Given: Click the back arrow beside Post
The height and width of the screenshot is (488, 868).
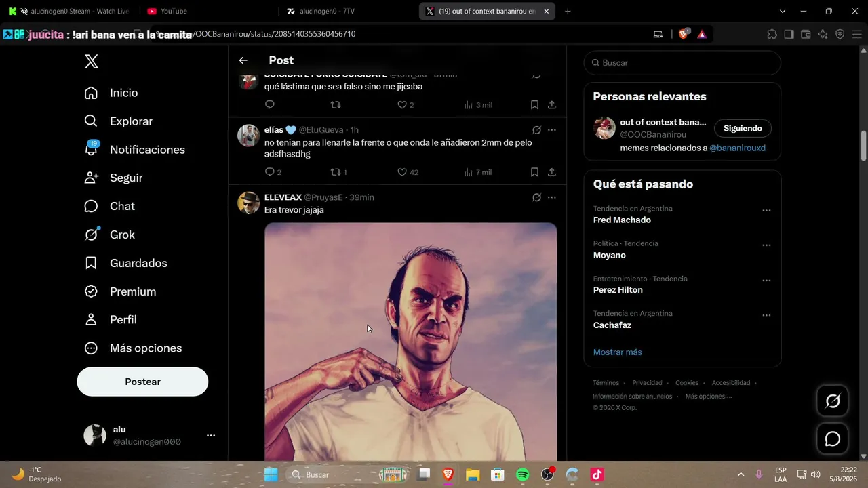Looking at the screenshot, I should 243,60.
